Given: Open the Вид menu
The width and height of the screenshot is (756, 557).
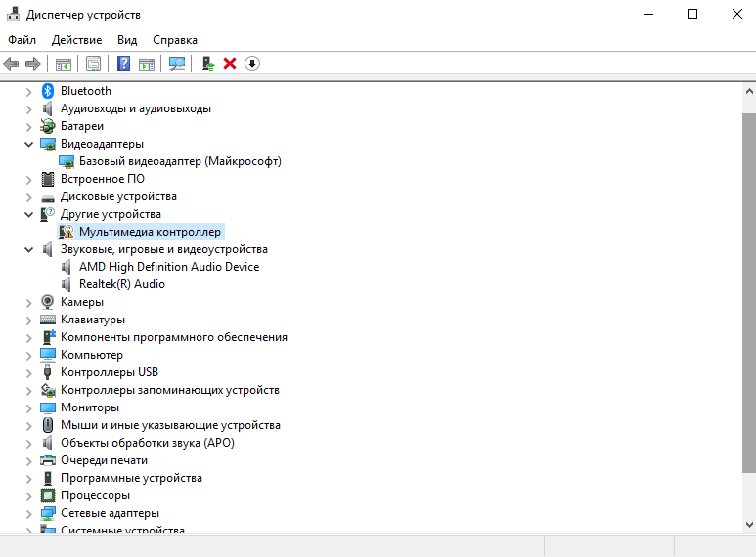Looking at the screenshot, I should pyautogui.click(x=127, y=40).
